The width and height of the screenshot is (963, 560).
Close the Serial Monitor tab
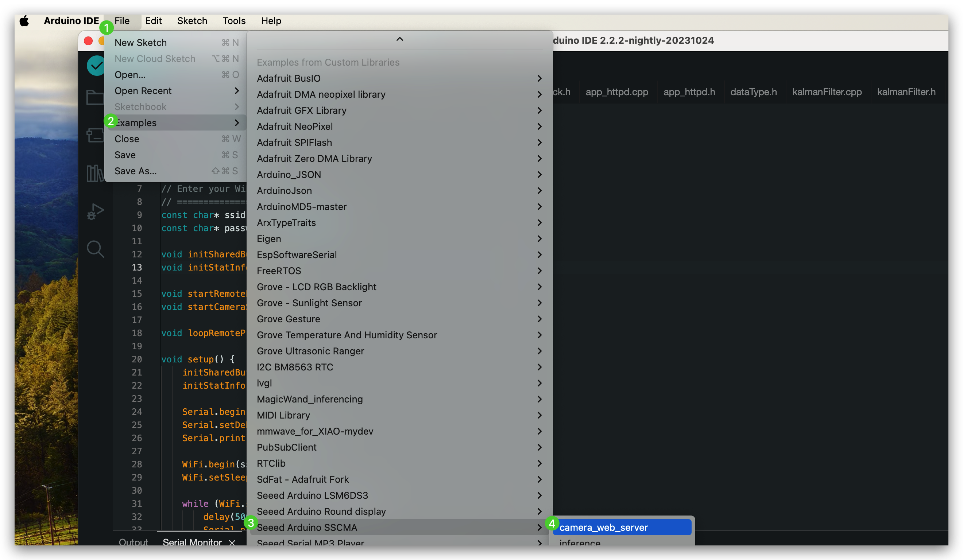pyautogui.click(x=232, y=542)
